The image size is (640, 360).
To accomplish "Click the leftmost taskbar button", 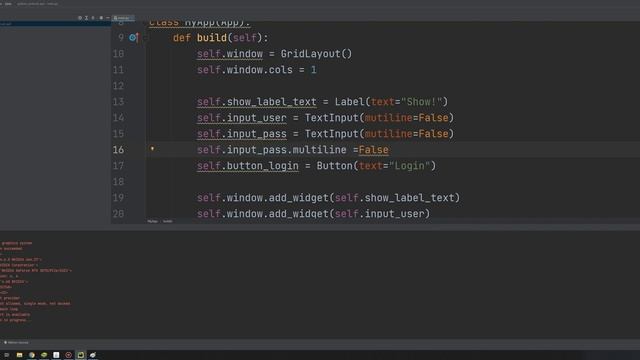I will click(x=7, y=355).
